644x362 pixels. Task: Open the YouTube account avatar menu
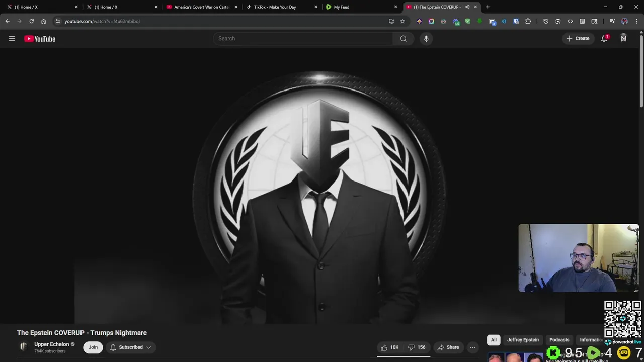[x=623, y=39]
